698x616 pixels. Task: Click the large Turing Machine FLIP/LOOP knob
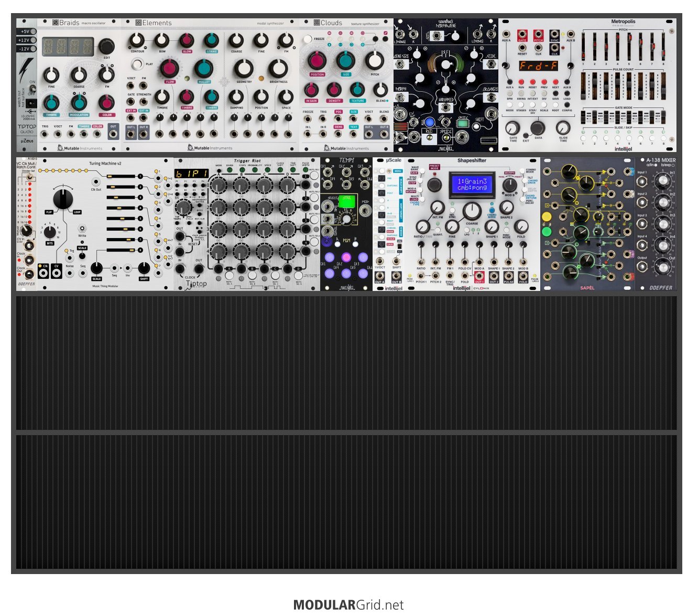click(63, 198)
